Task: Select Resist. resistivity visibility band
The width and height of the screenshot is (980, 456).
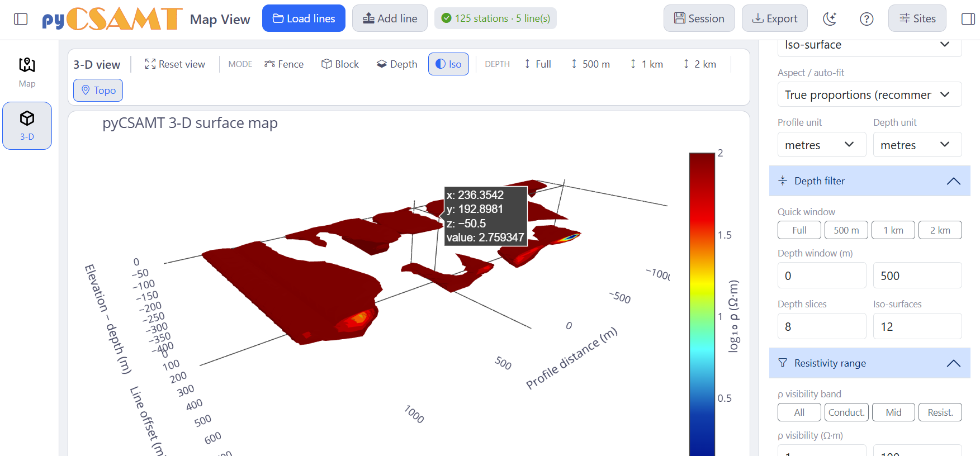Action: (940, 412)
